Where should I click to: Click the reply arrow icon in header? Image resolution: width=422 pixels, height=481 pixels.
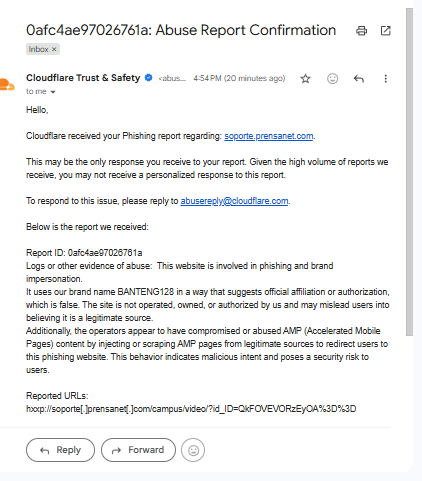coord(359,79)
